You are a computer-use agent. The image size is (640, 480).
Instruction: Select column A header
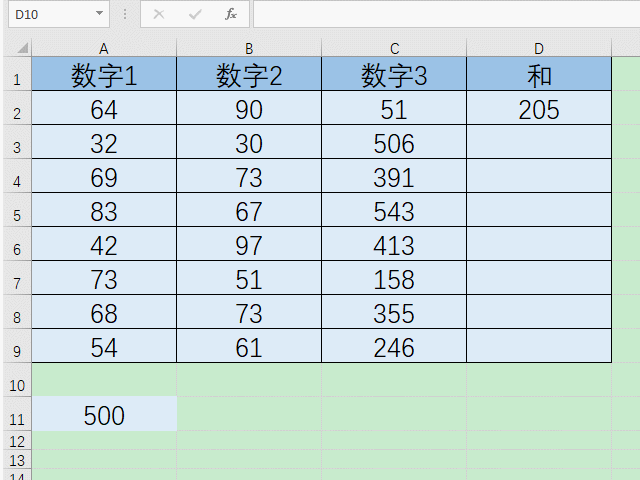104,48
